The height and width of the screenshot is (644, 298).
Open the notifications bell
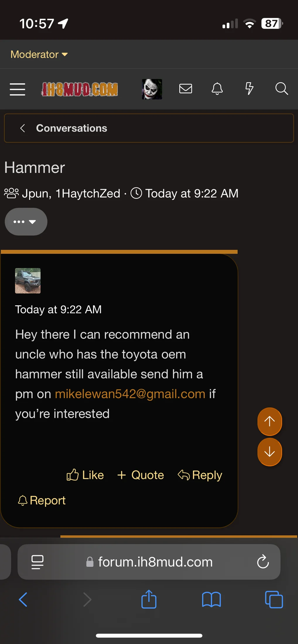217,89
